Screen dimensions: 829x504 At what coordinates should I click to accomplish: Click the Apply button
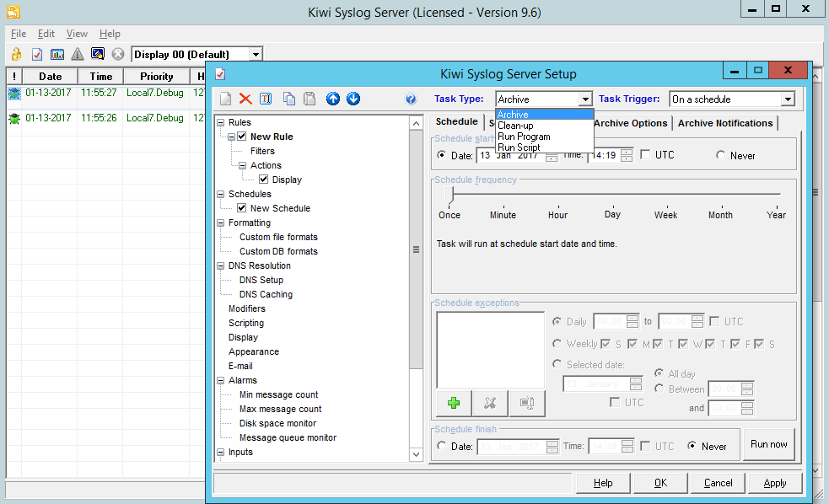tap(774, 483)
